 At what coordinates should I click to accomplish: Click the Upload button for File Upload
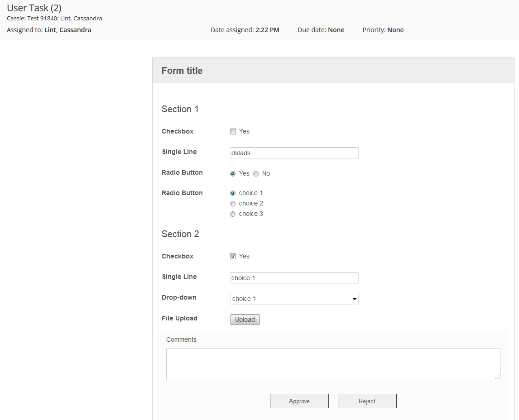245,320
